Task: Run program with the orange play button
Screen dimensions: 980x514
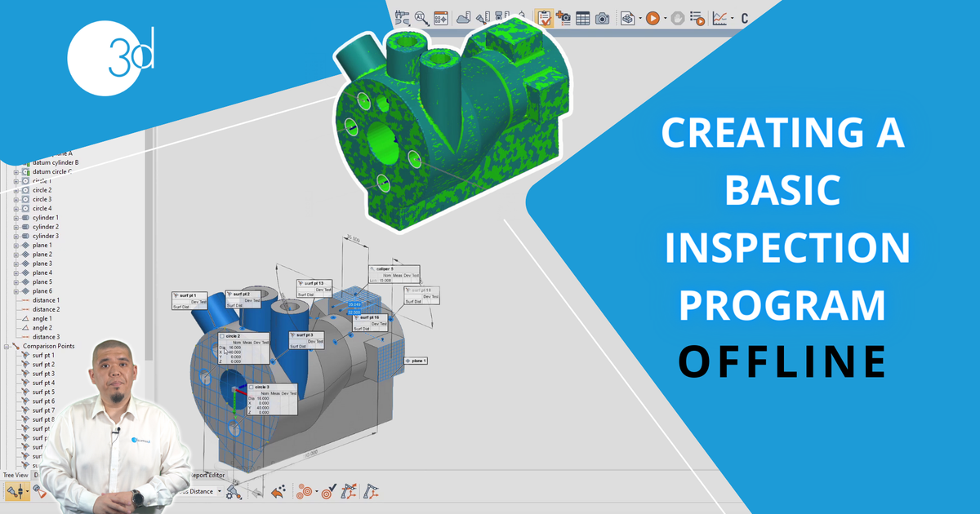Action: point(653,17)
